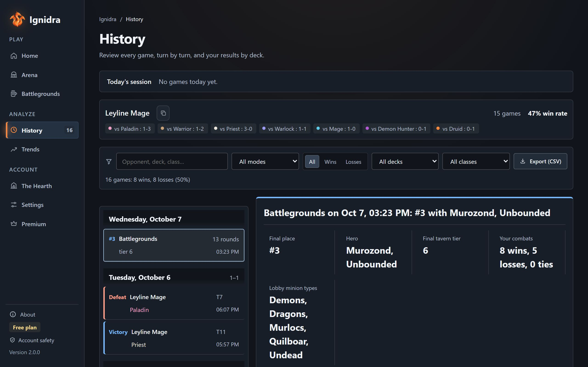
Task: Open the All decks dropdown
Action: (x=405, y=161)
